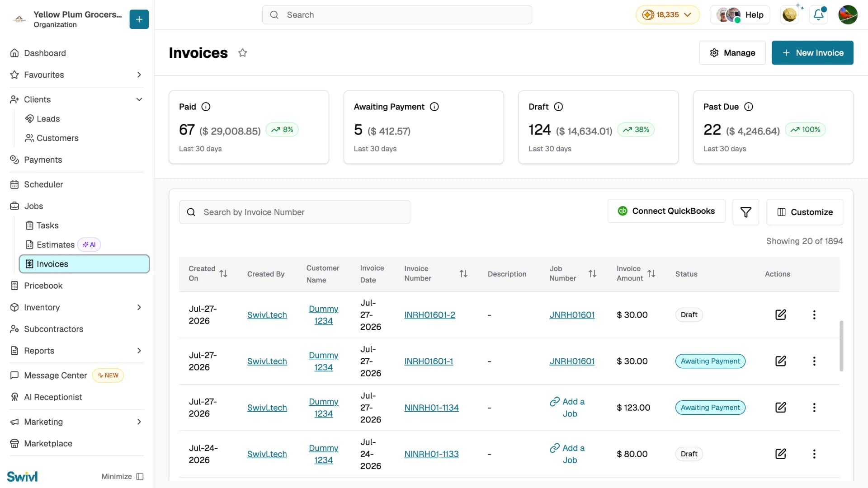Open Customers page

[57, 138]
